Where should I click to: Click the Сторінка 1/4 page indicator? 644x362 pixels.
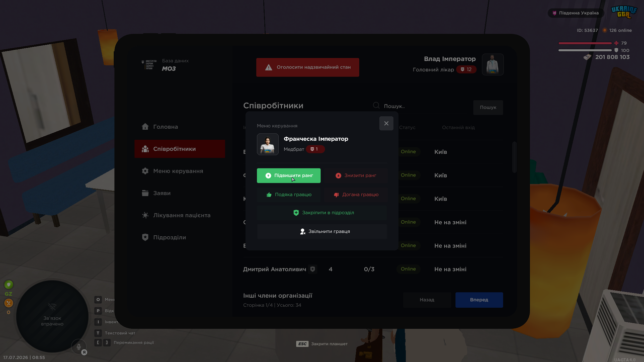click(272, 305)
